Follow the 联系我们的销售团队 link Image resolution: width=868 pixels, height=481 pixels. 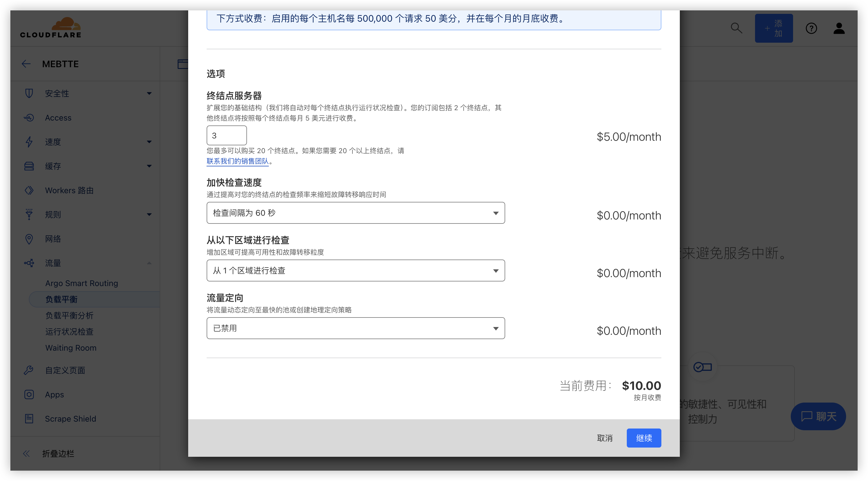(x=237, y=161)
